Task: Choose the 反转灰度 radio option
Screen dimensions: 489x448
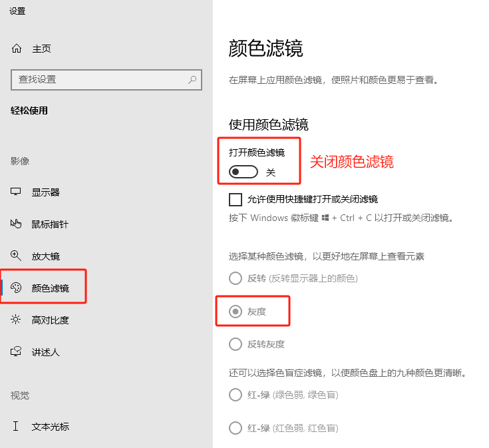Action: [236, 344]
